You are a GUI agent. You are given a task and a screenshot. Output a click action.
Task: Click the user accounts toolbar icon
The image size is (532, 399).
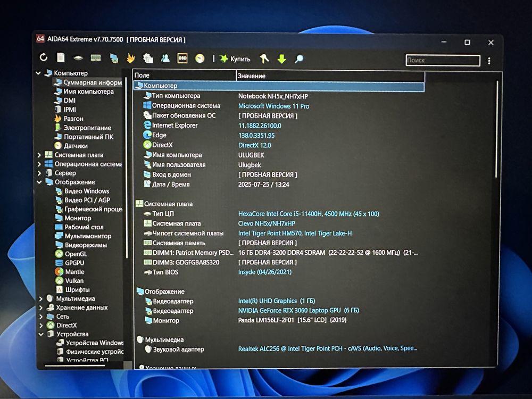[165, 59]
